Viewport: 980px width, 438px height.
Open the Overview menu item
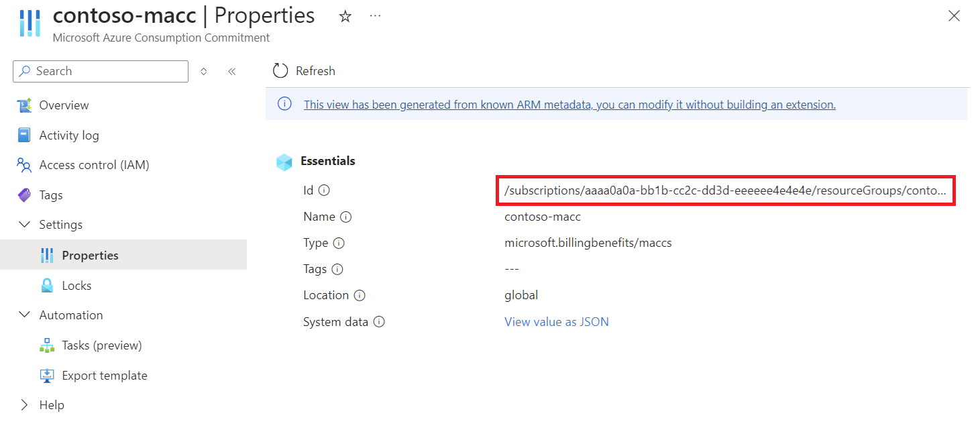pyautogui.click(x=64, y=105)
